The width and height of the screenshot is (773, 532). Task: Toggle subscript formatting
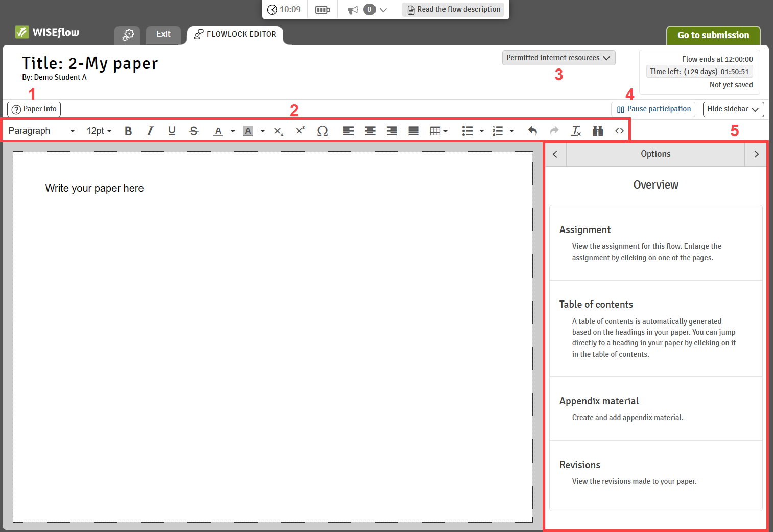(278, 131)
